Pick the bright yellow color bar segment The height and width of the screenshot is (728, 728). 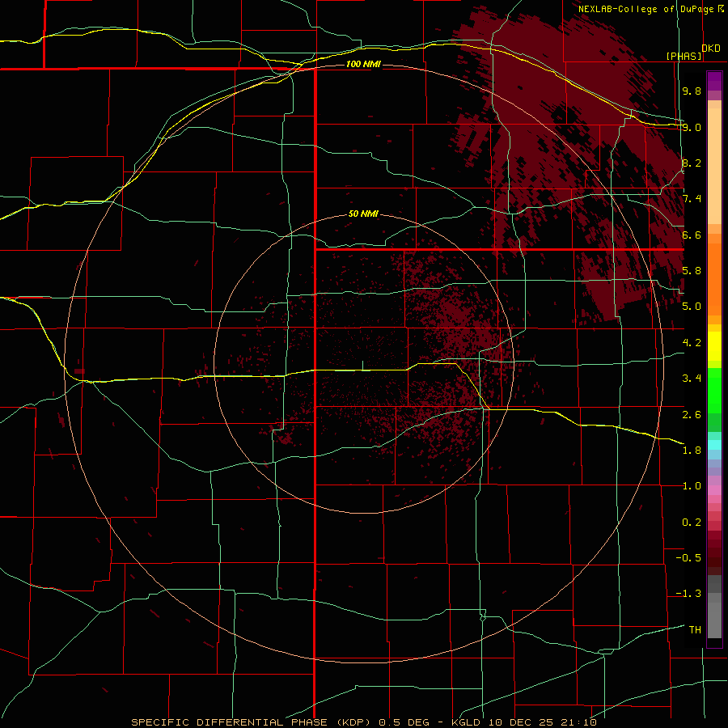(714, 346)
